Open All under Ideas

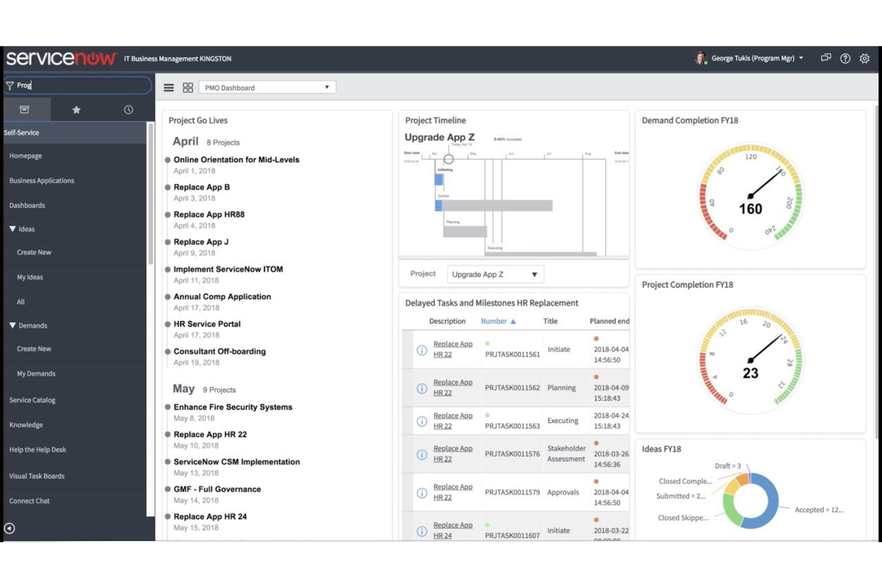coord(21,302)
